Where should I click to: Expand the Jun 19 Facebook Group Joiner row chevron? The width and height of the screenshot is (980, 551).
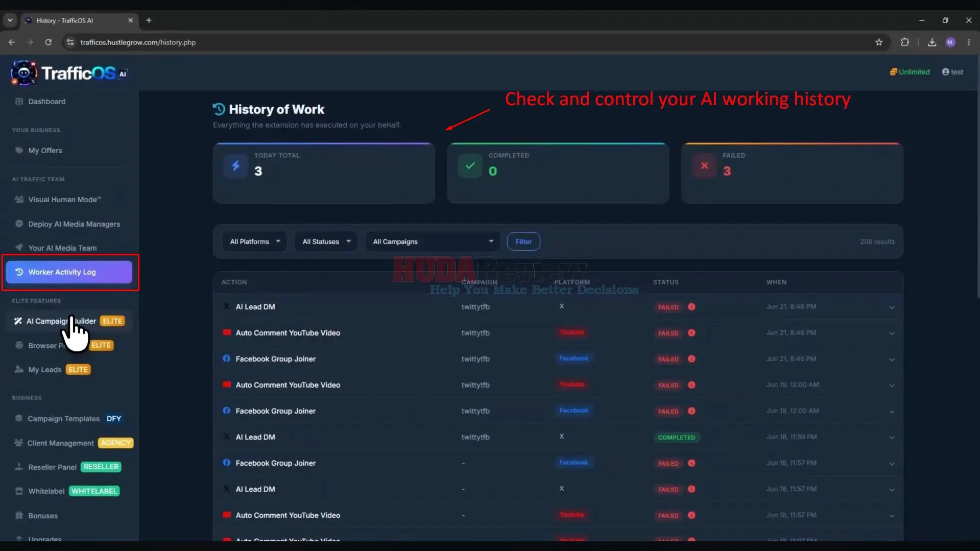[x=892, y=412]
